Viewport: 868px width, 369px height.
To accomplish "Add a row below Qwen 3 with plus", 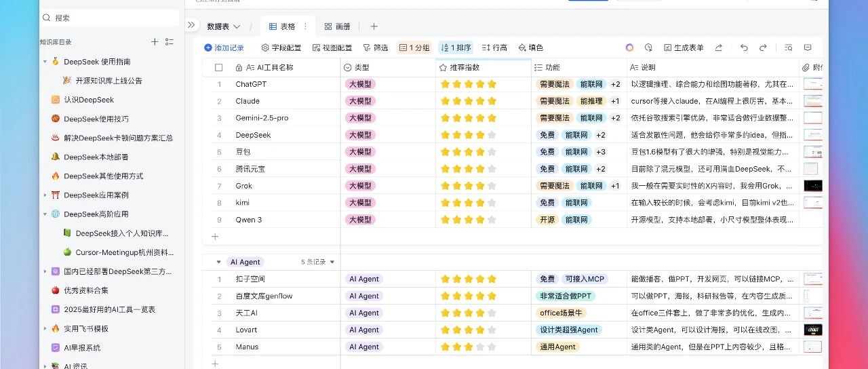I will tap(215, 237).
